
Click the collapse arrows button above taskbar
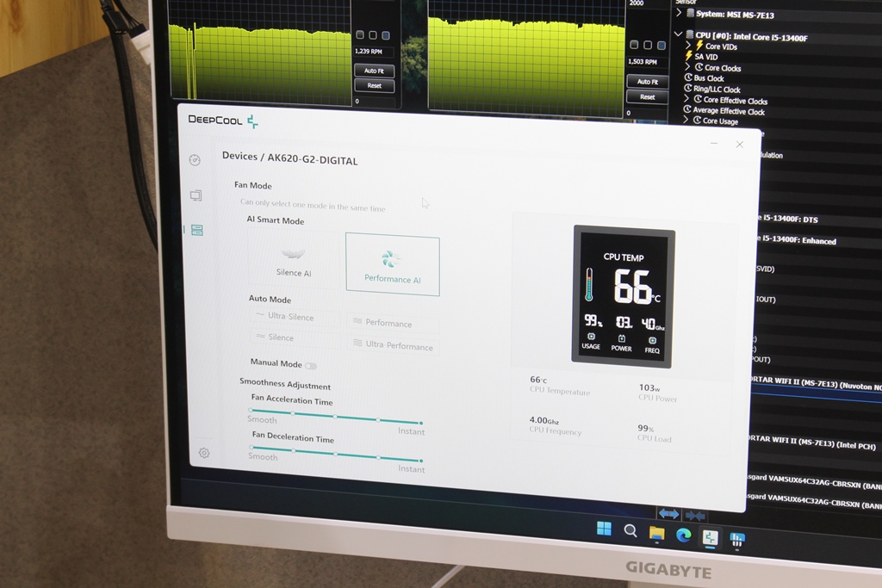coord(695,516)
